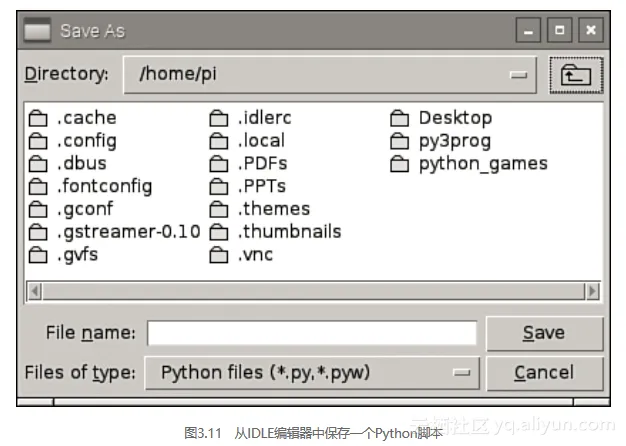
Task: Select the .gstreamer-0.10 folder name
Action: tap(129, 233)
